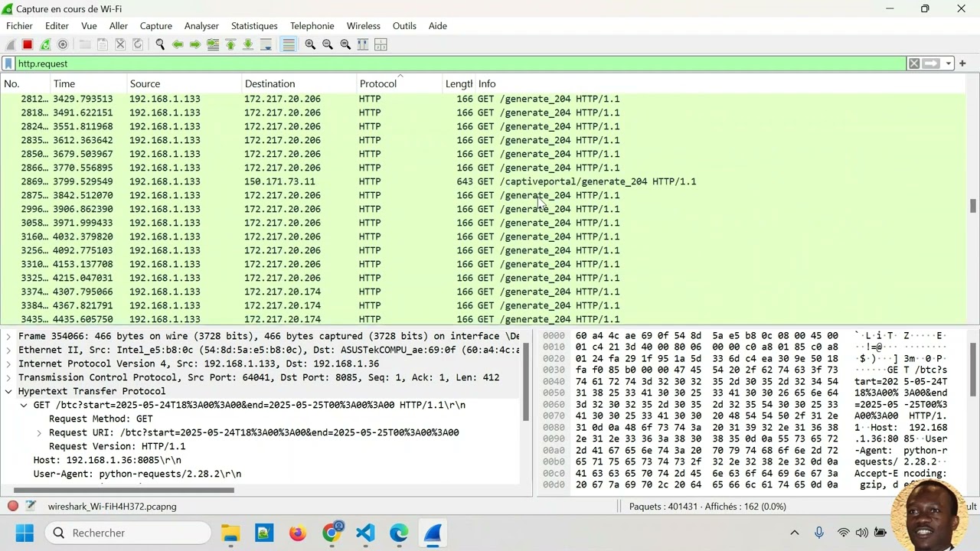Open Firefox from the taskbar
980x551 pixels.
click(x=298, y=533)
